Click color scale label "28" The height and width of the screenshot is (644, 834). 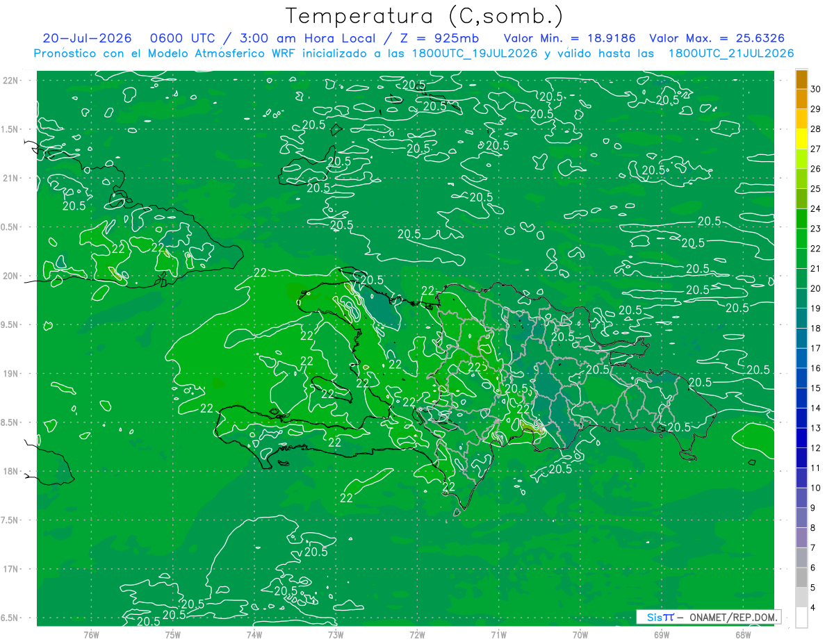815,129
